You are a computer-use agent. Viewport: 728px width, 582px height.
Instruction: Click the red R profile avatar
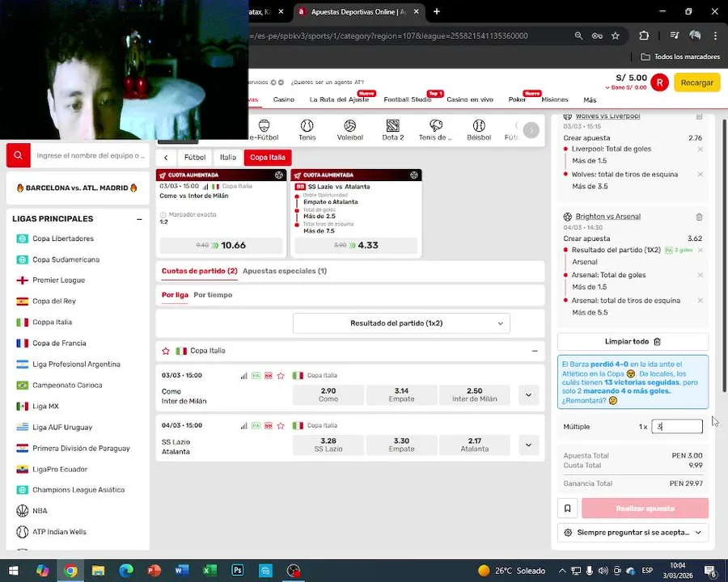click(659, 82)
